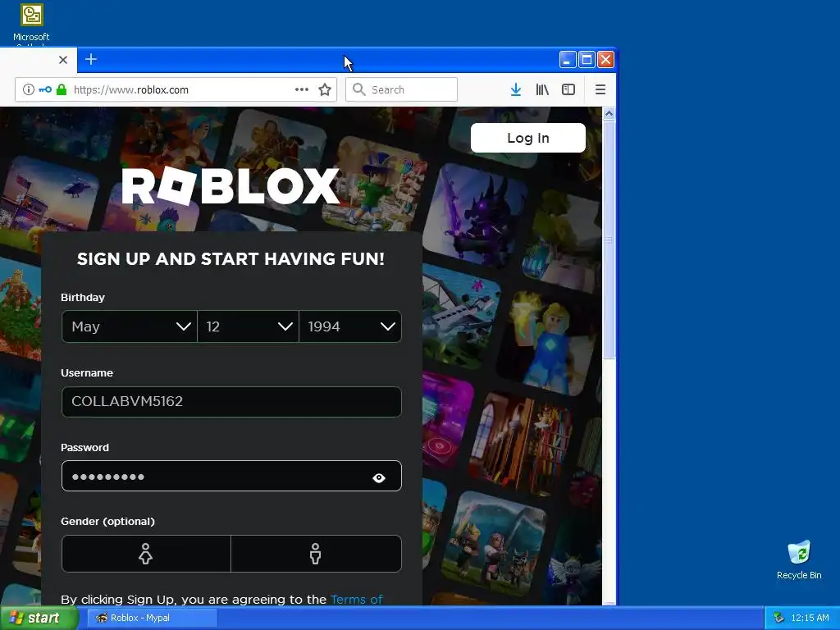Click the purple dragon game thumbnail

(x=474, y=216)
